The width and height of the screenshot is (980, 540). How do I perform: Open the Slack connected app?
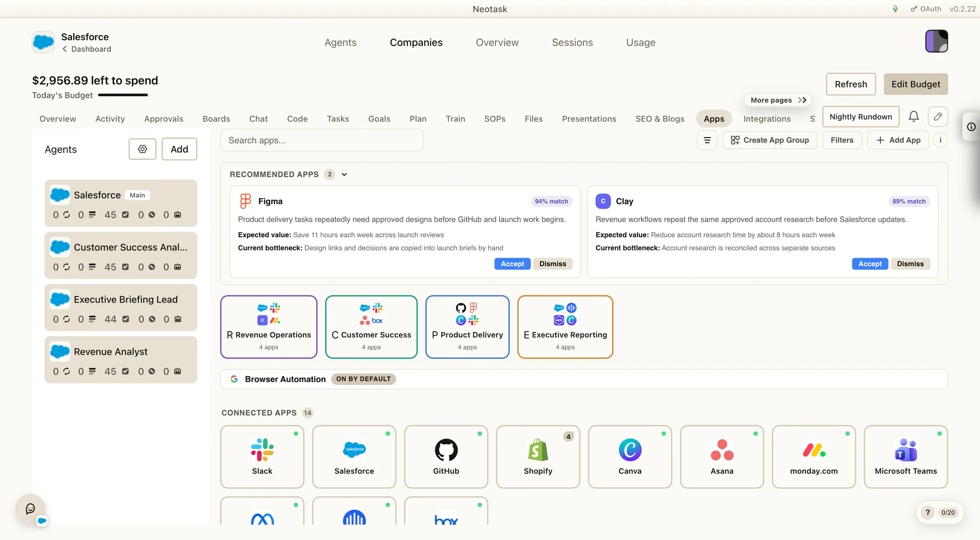(262, 457)
